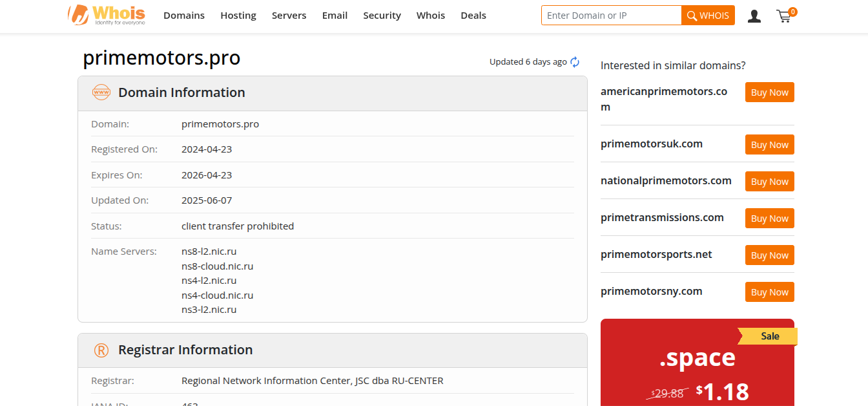The width and height of the screenshot is (868, 406).
Task: Buy Now for primemotorsny.com
Action: [769, 292]
